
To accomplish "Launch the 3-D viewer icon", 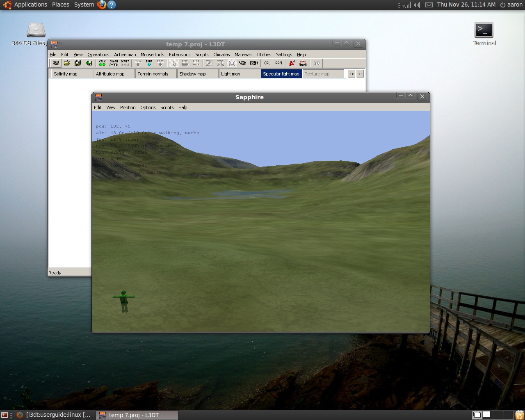I will point(317,63).
